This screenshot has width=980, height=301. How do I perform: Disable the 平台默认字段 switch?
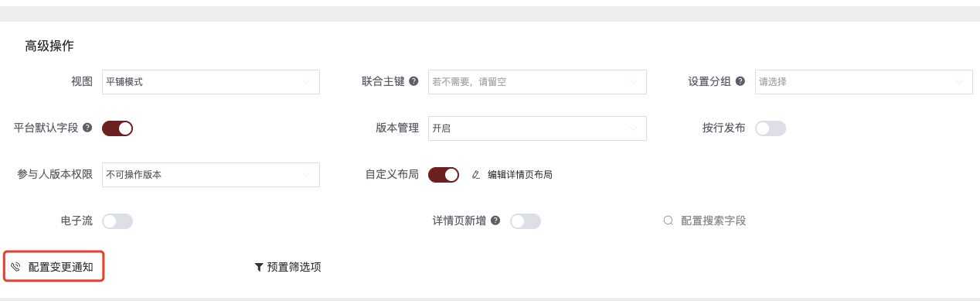point(117,128)
